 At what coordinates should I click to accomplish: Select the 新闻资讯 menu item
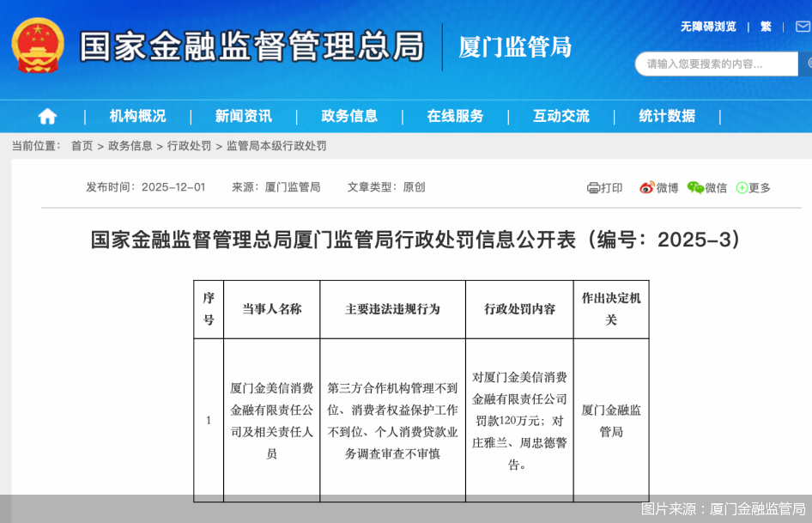pos(244,116)
